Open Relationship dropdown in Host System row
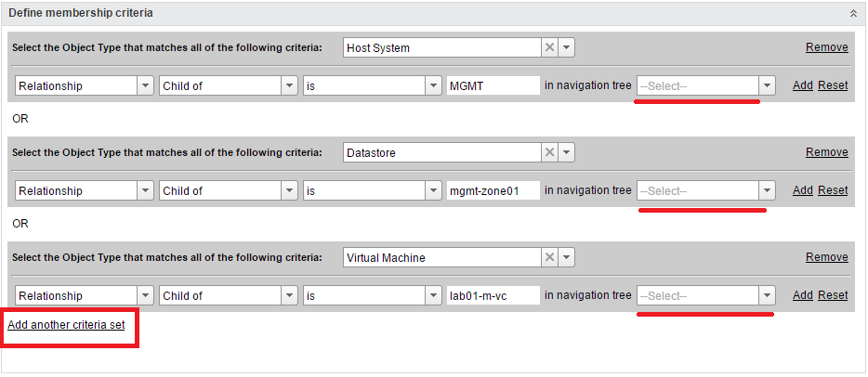868x377 pixels. [145, 85]
